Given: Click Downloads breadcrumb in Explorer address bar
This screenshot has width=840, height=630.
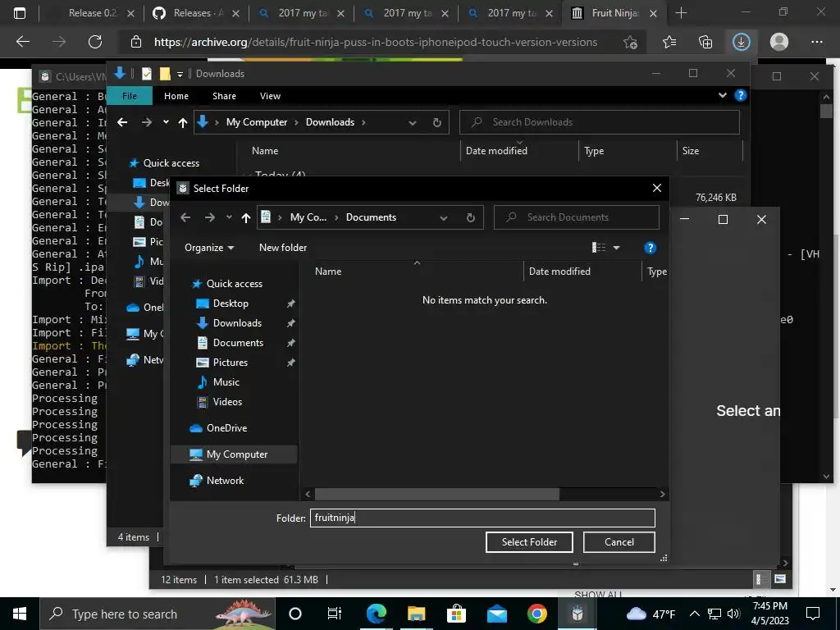Looking at the screenshot, I should (330, 122).
